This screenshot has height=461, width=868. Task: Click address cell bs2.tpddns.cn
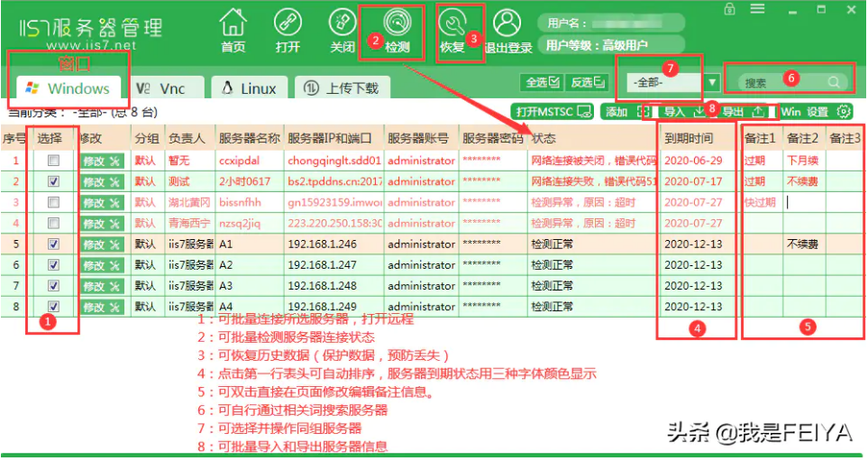pos(334,181)
